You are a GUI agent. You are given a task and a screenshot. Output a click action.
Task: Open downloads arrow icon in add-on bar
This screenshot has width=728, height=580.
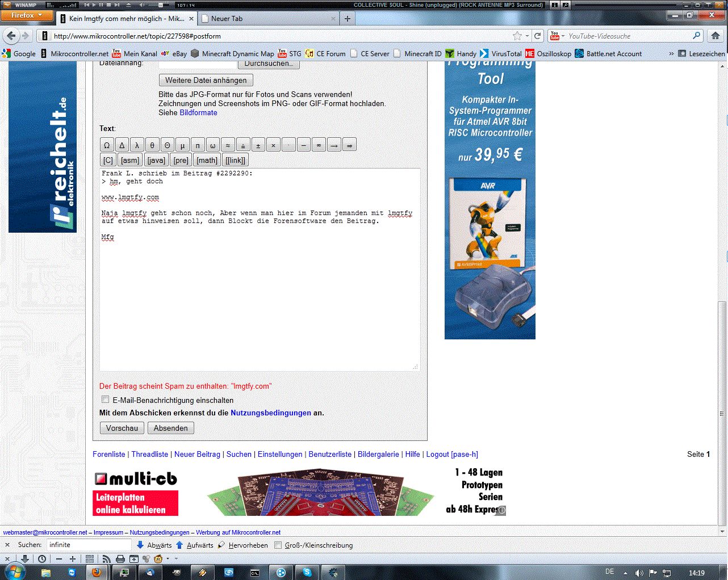point(24,559)
